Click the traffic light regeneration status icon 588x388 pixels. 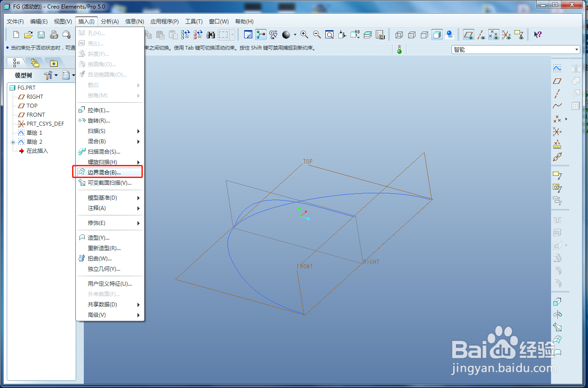click(399, 50)
